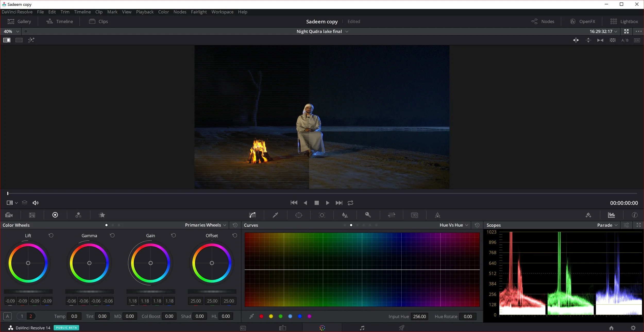Image resolution: width=644 pixels, height=332 pixels.
Task: Open the Workspace menu
Action: pos(222,12)
